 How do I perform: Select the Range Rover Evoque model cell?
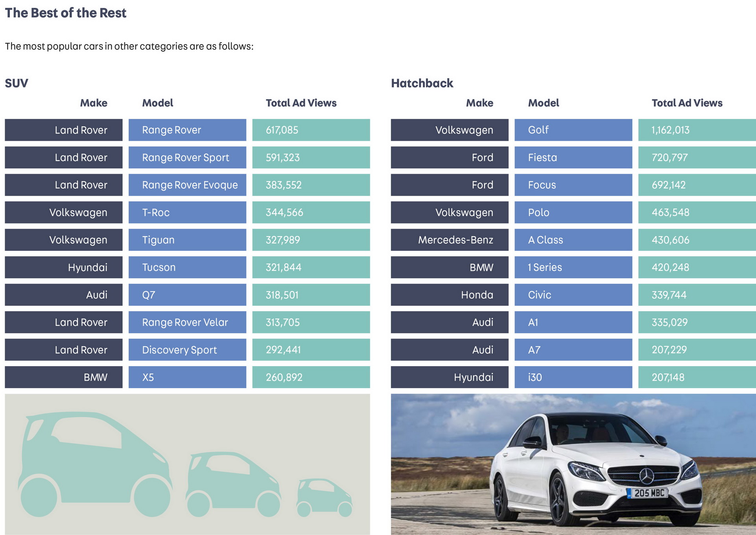187,185
